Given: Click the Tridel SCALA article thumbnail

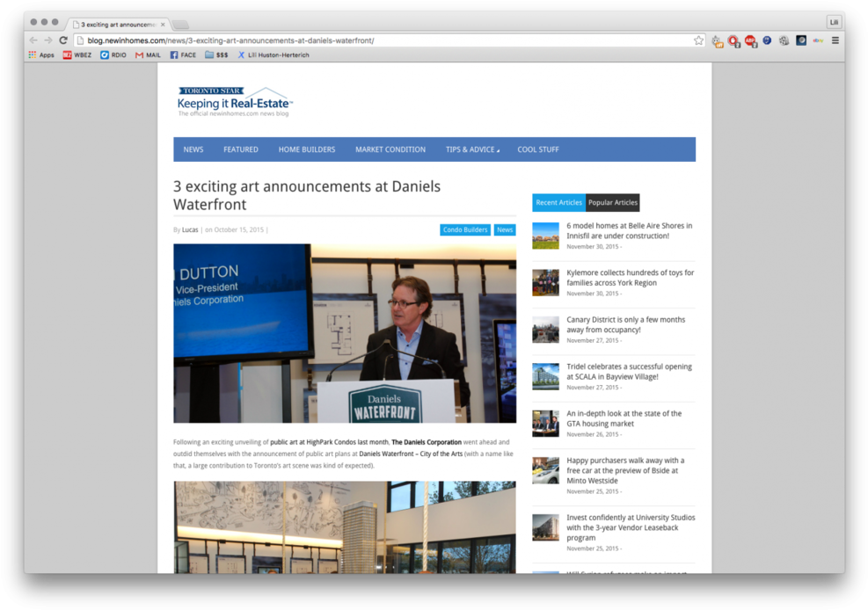Looking at the screenshot, I should 545,376.
